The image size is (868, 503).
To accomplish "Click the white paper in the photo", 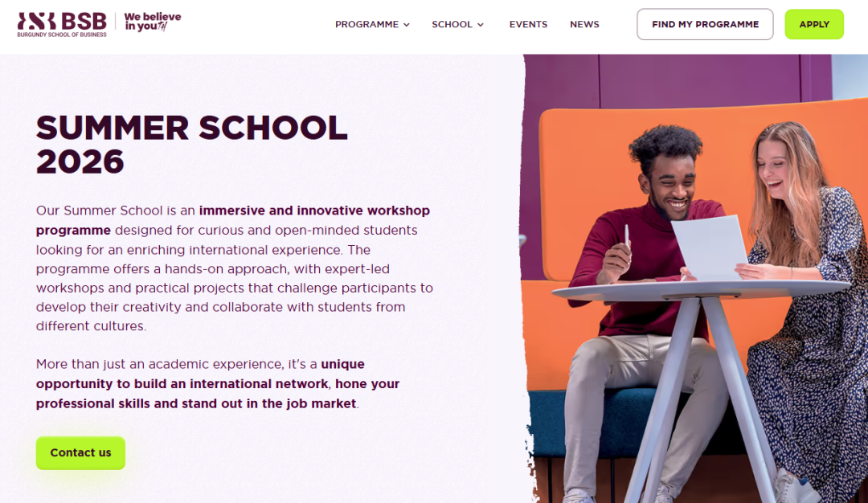I will pyautogui.click(x=710, y=246).
